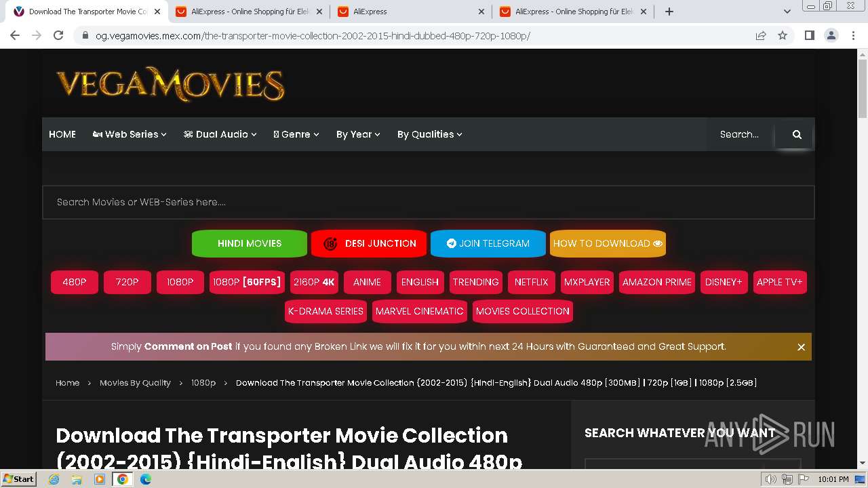Click the network icon in system tray
The width and height of the screenshot is (868, 488).
click(x=787, y=479)
